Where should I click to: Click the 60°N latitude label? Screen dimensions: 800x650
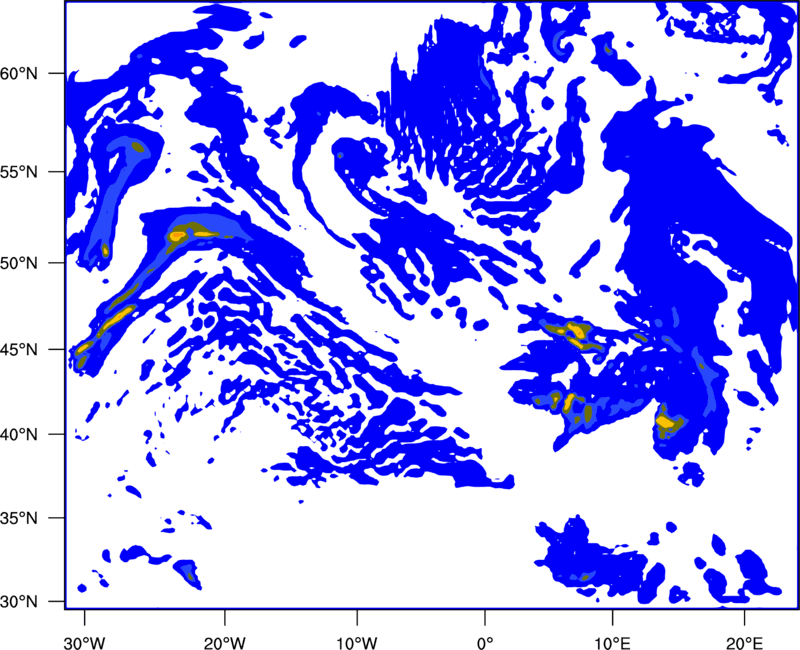pos(19,73)
